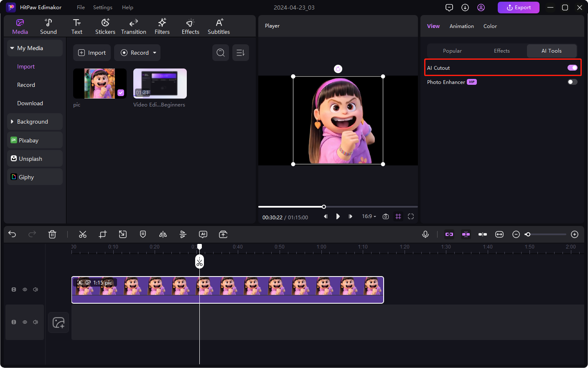Open the File menu
Image resolution: width=588 pixels, height=368 pixels.
click(81, 8)
